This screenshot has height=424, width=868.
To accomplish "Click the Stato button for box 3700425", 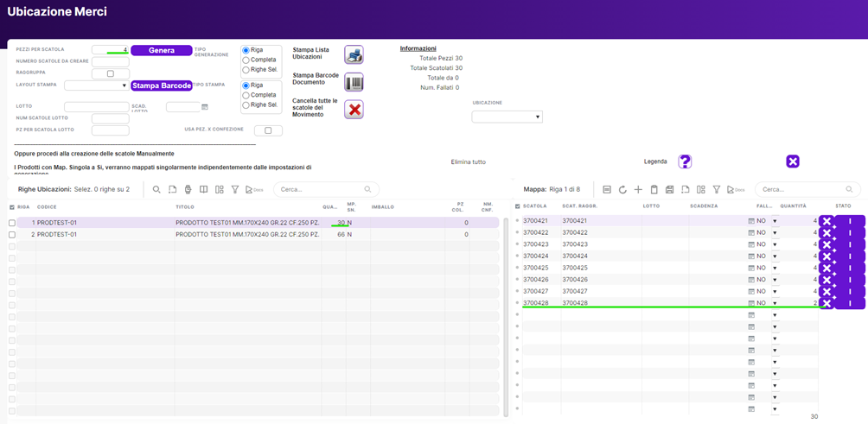I will [850, 268].
